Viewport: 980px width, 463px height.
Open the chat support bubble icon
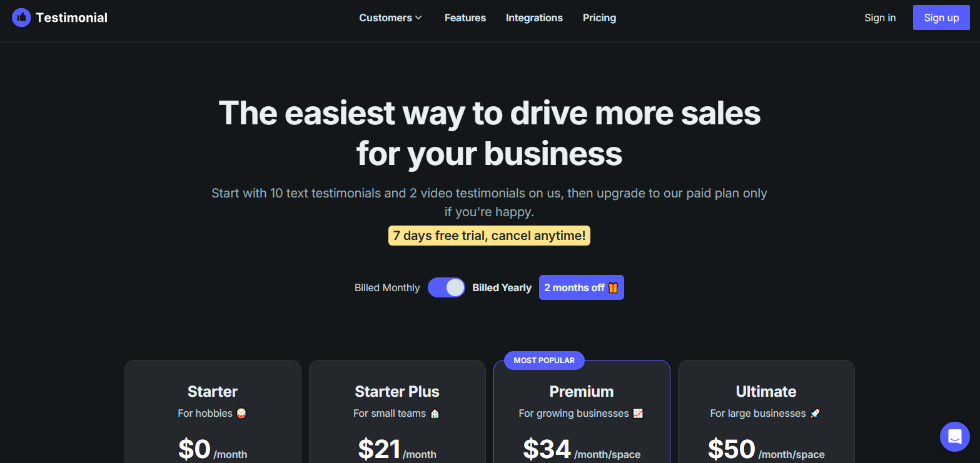[x=954, y=436]
